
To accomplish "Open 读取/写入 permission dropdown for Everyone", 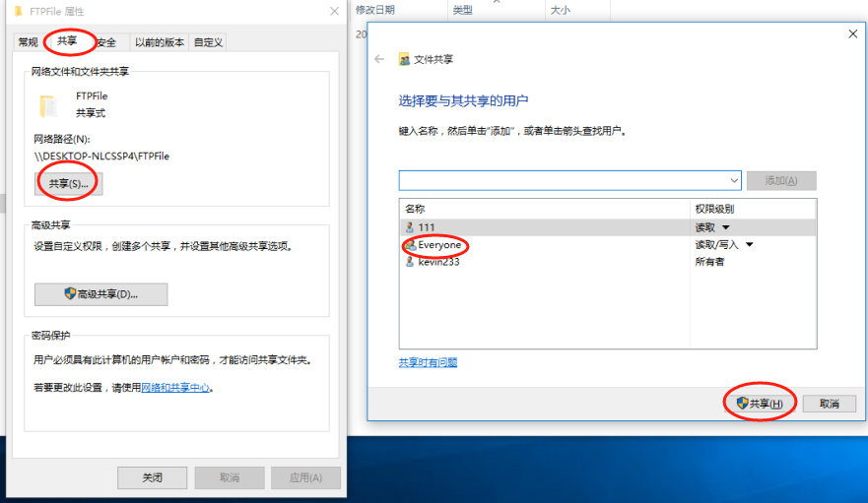I will click(x=749, y=244).
